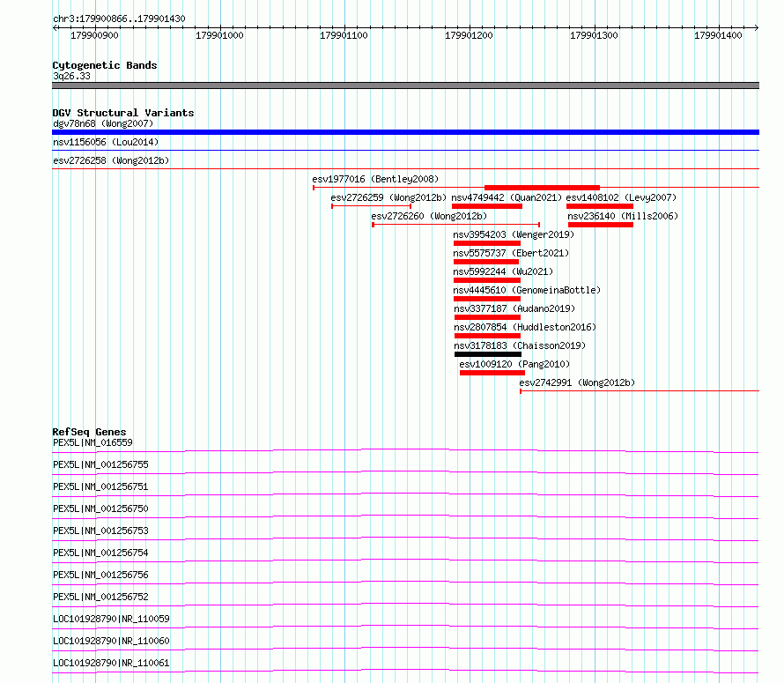Open the esv2726259 (Wong2012b) variant label

pyautogui.click(x=388, y=197)
